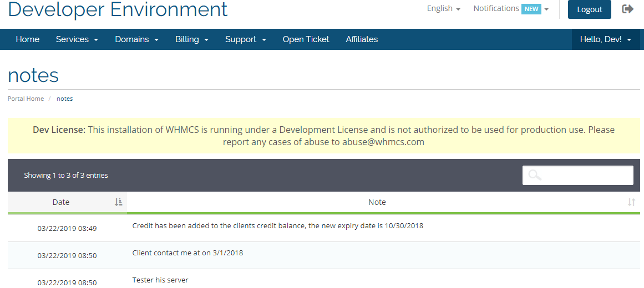Go to Home in navigation bar
The image size is (644, 288).
point(28,39)
